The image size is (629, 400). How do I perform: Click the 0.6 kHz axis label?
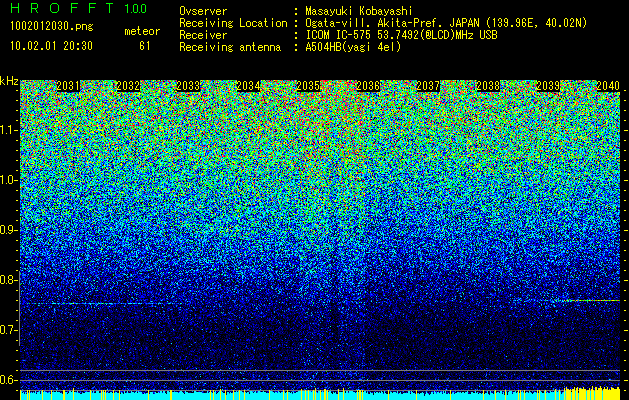[x=8, y=380]
